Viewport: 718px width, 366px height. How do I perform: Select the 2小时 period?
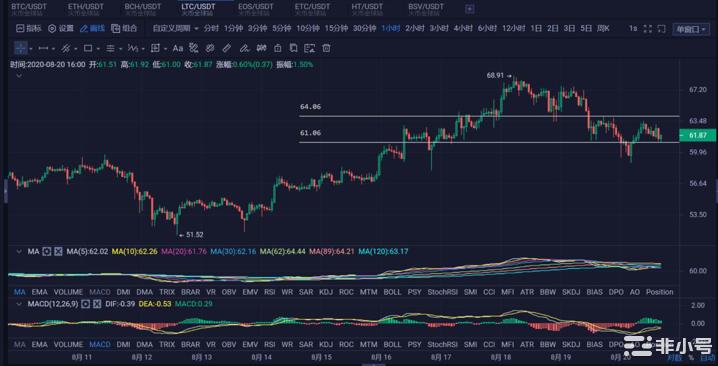click(x=415, y=28)
